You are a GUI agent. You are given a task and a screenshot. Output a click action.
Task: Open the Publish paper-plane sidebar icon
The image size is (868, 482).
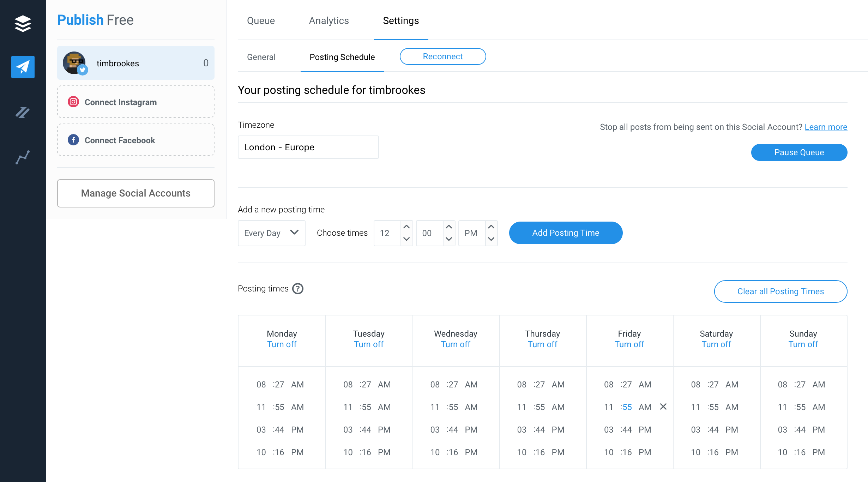23,67
